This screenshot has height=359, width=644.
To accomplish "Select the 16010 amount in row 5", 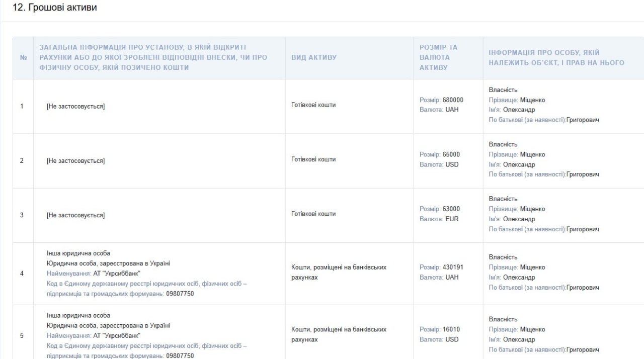I will click(451, 329).
